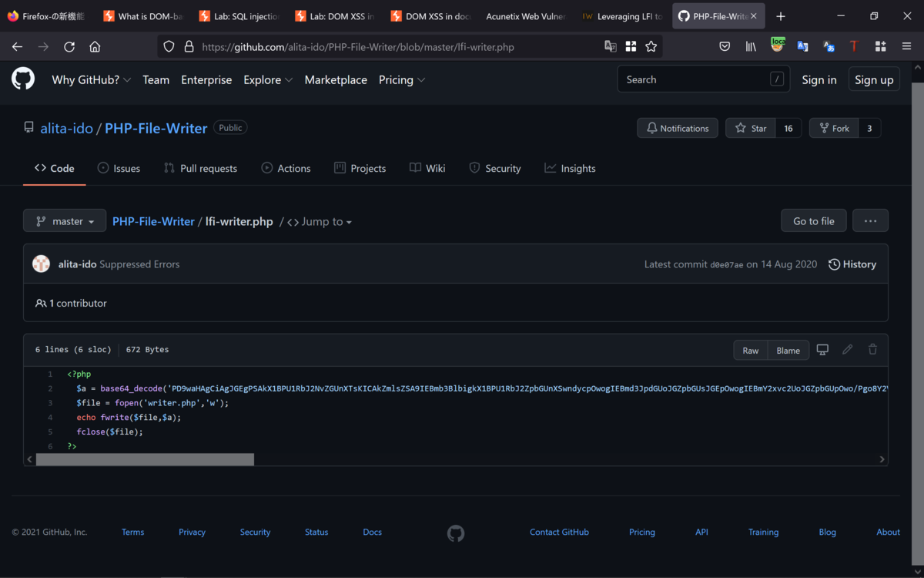Open the footer Terms link
This screenshot has height=578, width=924.
pyautogui.click(x=132, y=533)
